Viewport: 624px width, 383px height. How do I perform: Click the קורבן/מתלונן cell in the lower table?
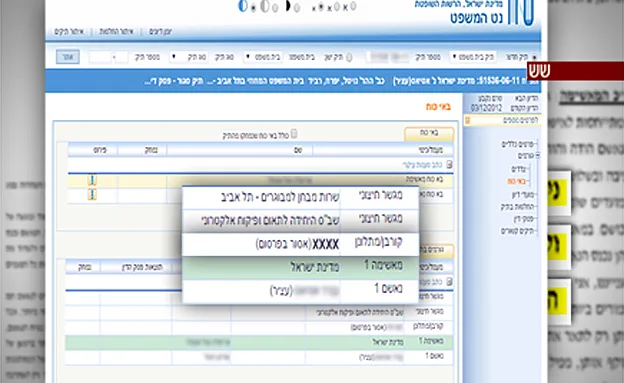pos(428,326)
